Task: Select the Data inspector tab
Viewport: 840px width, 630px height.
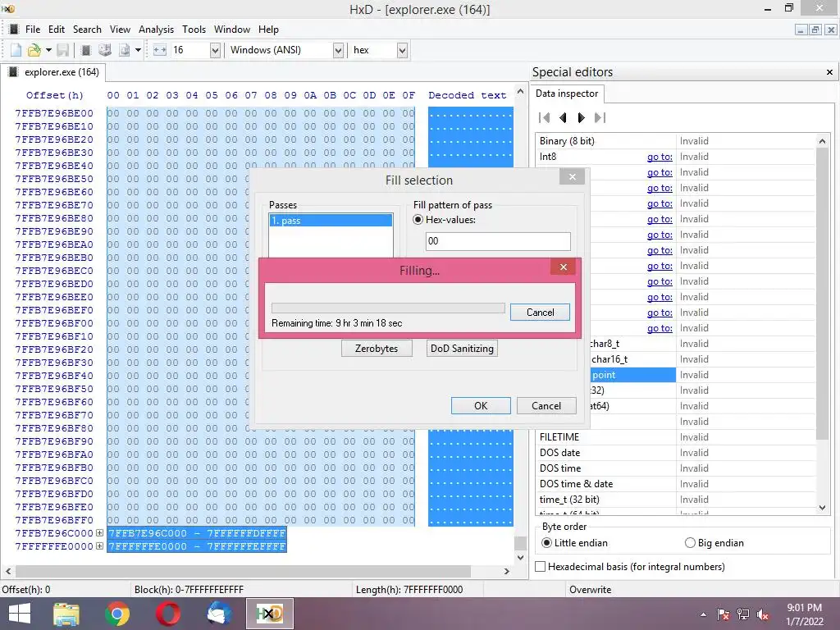Action: tap(567, 94)
